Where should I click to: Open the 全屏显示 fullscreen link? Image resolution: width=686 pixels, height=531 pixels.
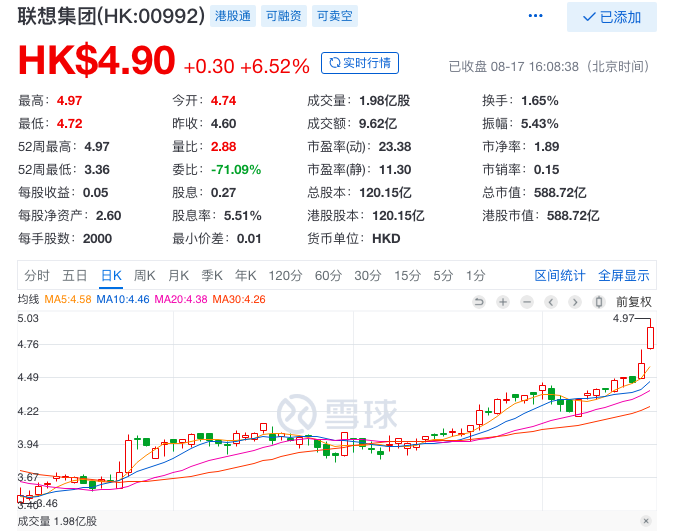pyautogui.click(x=623, y=276)
